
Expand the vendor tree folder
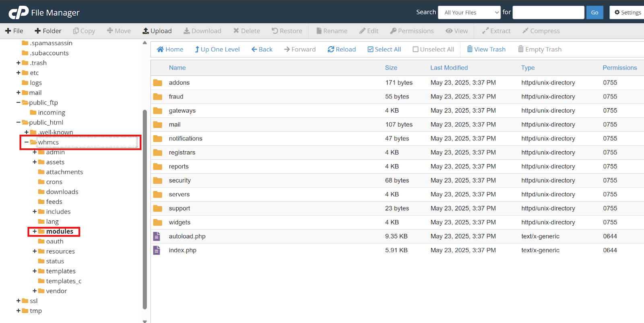pos(35,291)
